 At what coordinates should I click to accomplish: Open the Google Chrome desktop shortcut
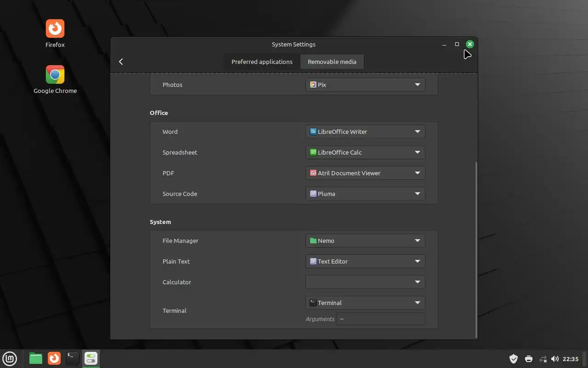55,80
